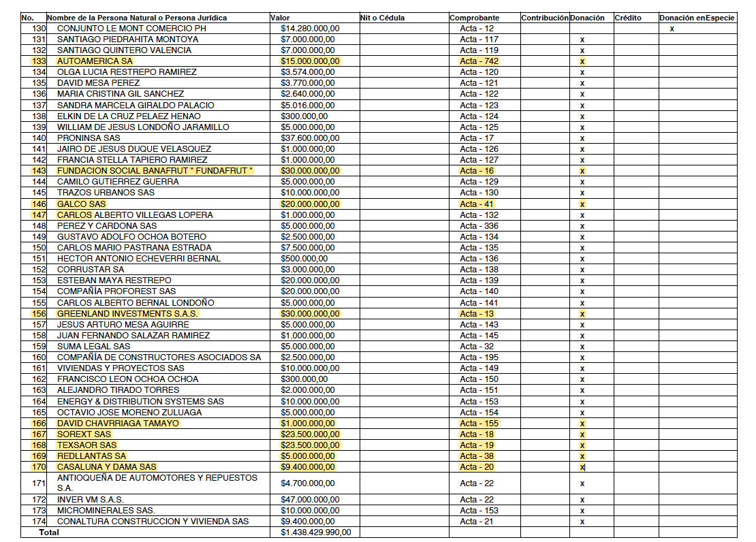
Task: Click 'Acta - 13' cell
Action: [x=477, y=313]
